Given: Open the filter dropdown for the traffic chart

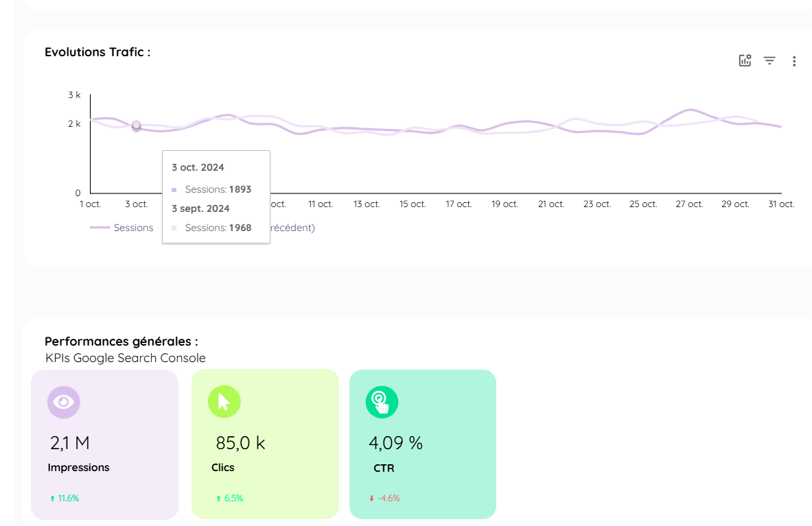Looking at the screenshot, I should [769, 60].
